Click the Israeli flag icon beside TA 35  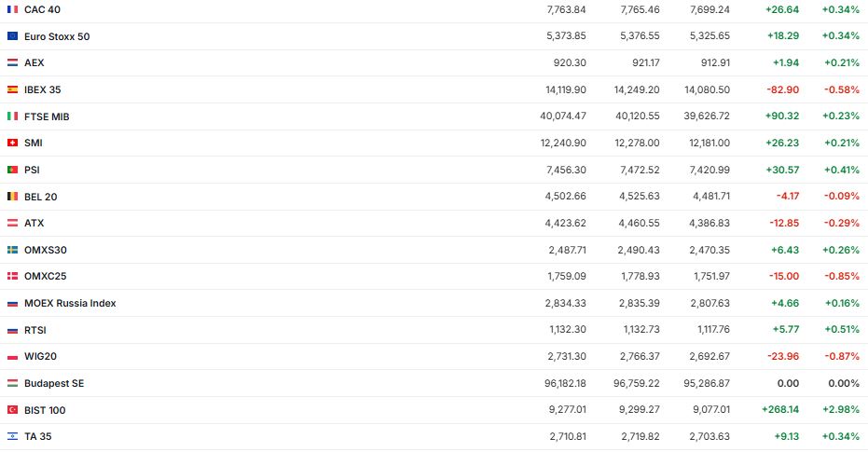(x=12, y=436)
